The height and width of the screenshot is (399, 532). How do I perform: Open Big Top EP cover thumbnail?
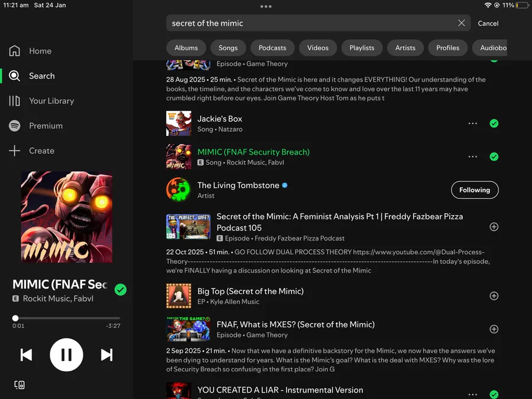[x=179, y=296]
